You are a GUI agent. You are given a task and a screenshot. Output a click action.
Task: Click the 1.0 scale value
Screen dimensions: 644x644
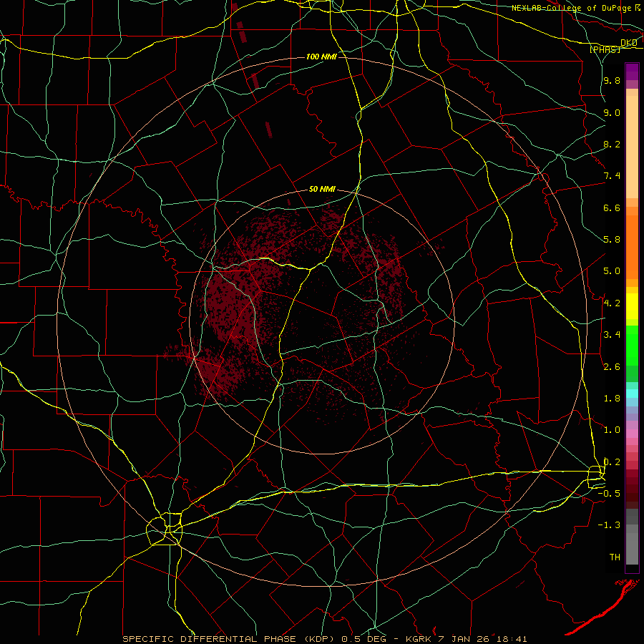pyautogui.click(x=612, y=430)
